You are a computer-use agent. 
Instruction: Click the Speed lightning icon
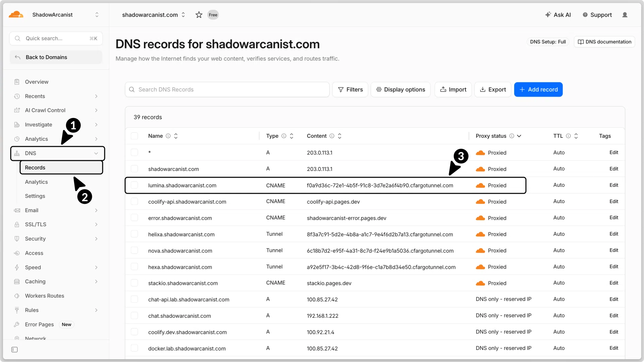click(17, 267)
